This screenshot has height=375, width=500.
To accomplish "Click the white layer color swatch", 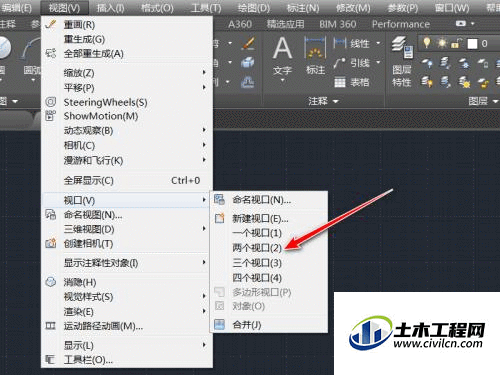I will pyautogui.click(x=472, y=44).
